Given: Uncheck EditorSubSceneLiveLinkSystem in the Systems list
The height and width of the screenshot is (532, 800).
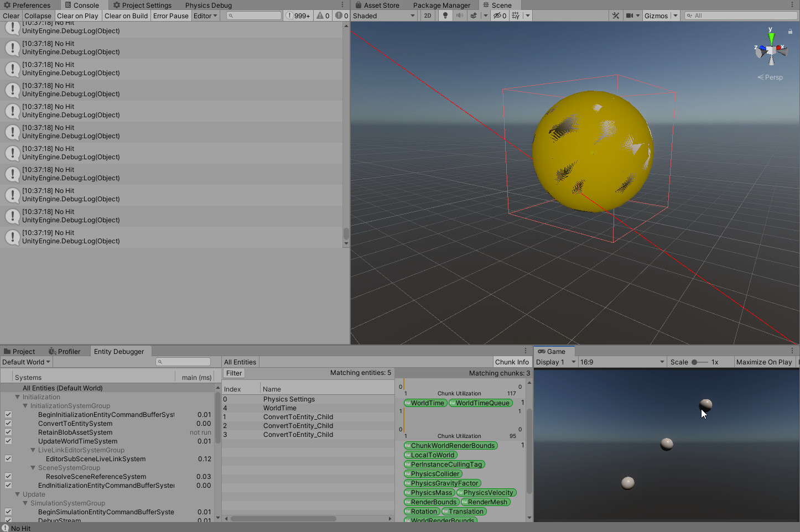Looking at the screenshot, I should pyautogui.click(x=8, y=459).
